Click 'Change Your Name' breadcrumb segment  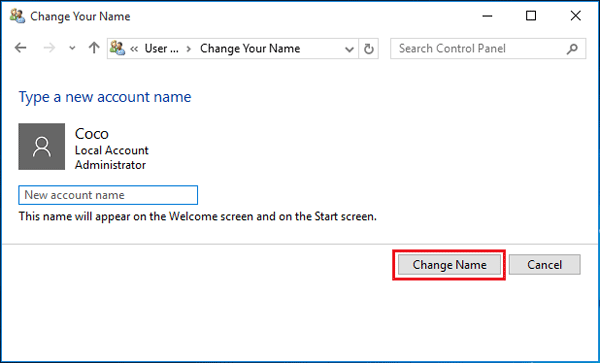[250, 49]
